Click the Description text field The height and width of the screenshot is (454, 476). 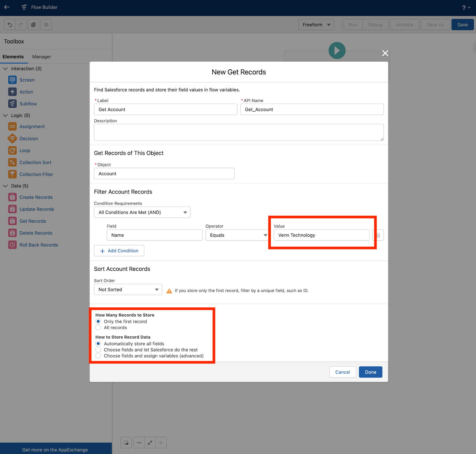click(238, 132)
